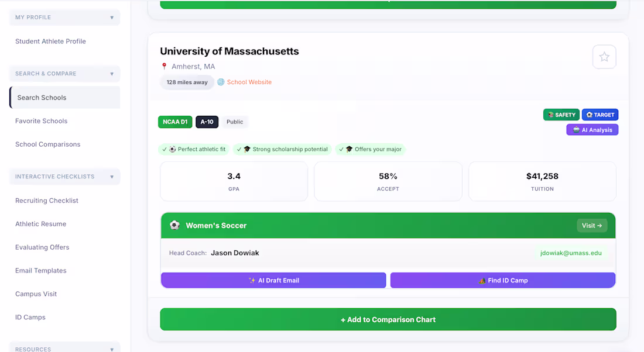Click the Public school type tag
Image resolution: width=644 pixels, height=352 pixels.
click(x=235, y=122)
